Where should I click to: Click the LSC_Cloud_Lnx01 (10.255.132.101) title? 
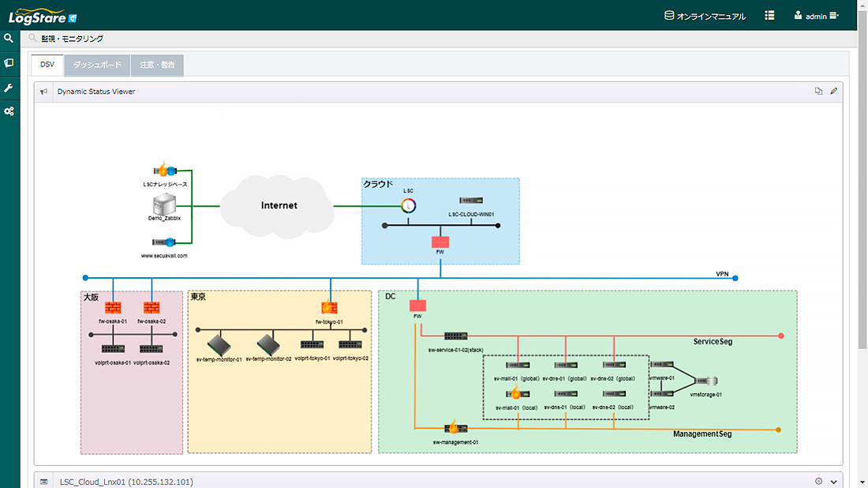click(126, 482)
